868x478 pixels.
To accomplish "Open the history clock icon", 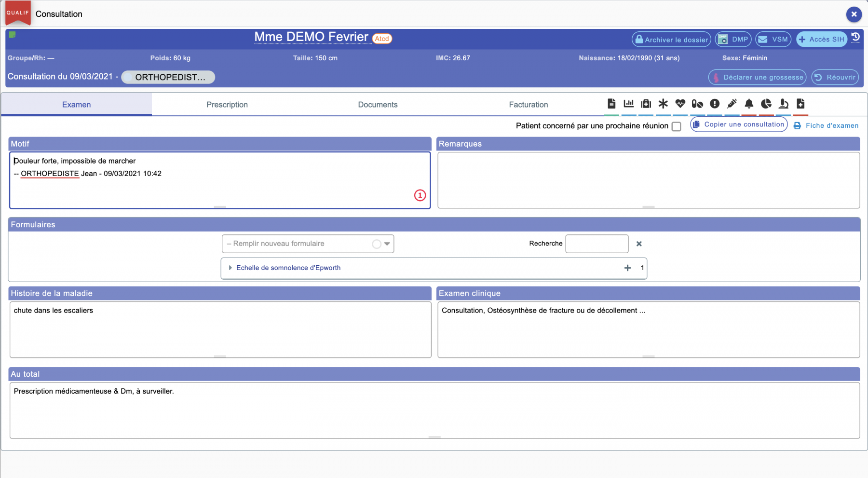I will (855, 37).
